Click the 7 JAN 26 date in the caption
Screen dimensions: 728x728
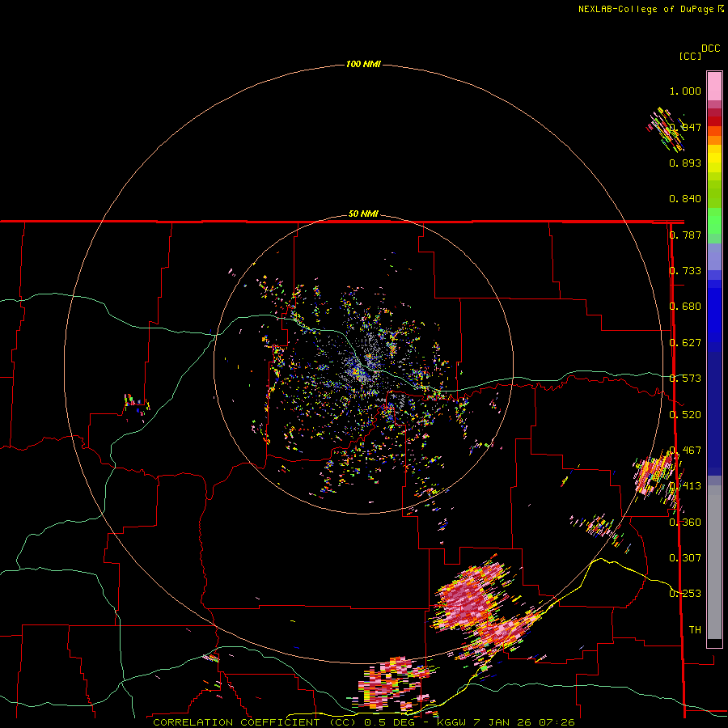(x=502, y=722)
